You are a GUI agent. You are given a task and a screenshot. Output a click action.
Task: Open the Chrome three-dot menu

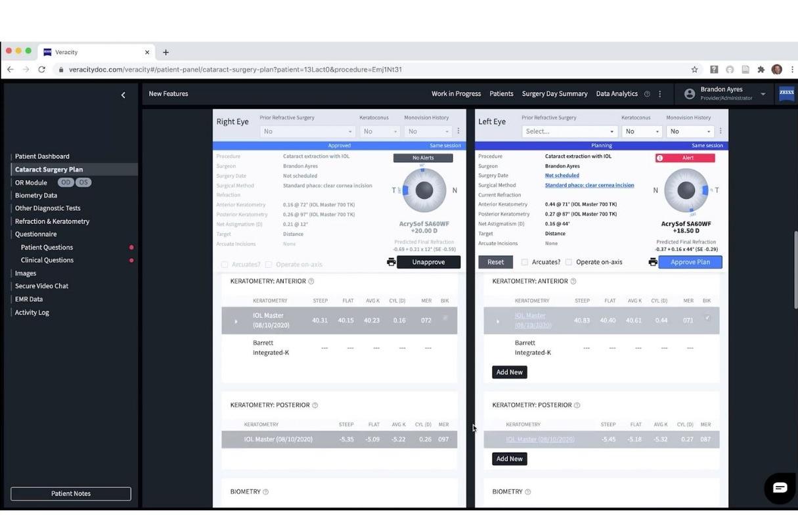pos(792,70)
